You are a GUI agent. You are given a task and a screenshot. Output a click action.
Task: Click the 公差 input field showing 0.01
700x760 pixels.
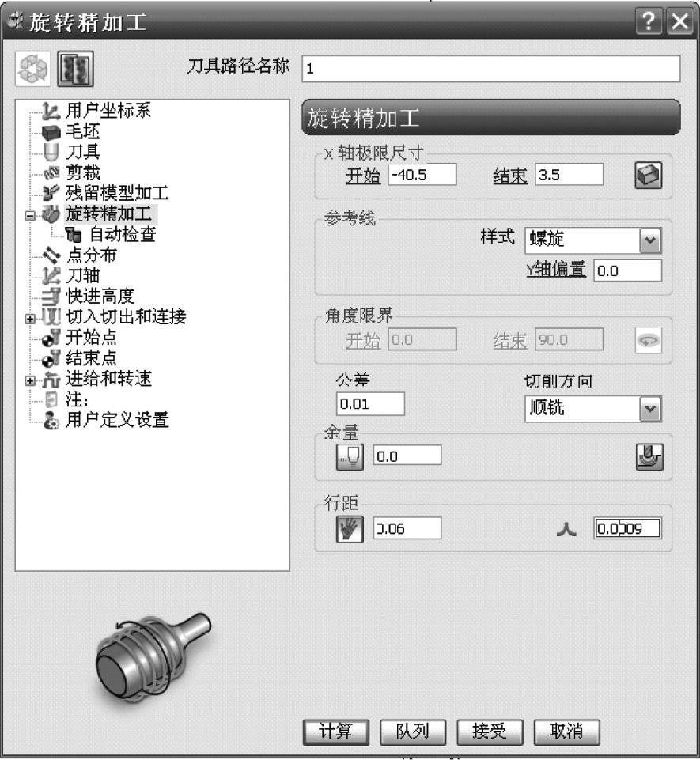tap(370, 404)
